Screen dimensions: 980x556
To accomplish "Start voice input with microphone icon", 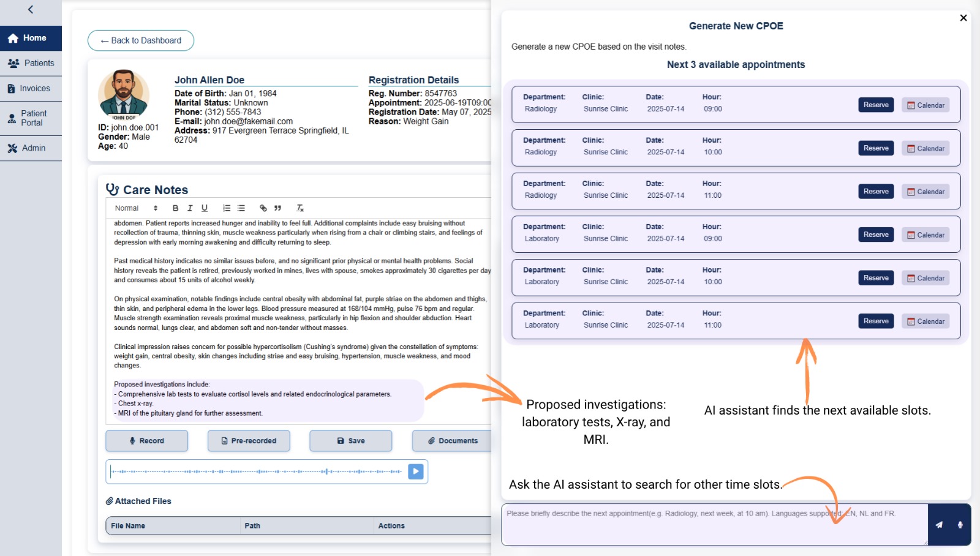I will point(960,525).
